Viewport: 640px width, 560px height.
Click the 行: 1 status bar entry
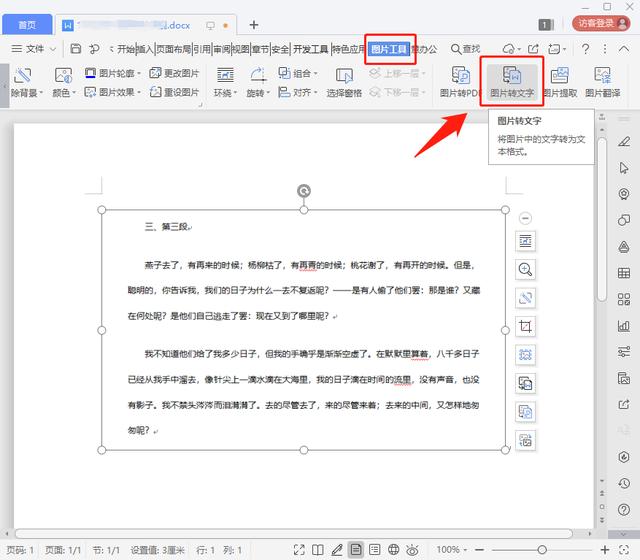coord(205,550)
